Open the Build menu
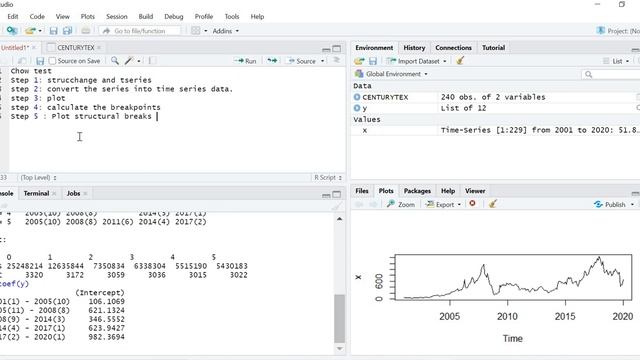640x360 pixels. point(146,17)
